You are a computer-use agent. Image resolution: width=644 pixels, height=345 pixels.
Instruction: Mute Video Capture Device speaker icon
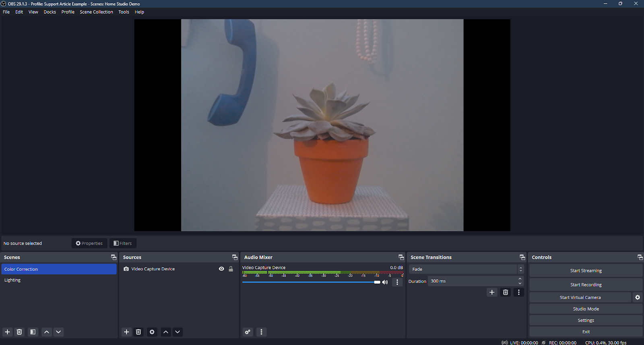pos(385,282)
